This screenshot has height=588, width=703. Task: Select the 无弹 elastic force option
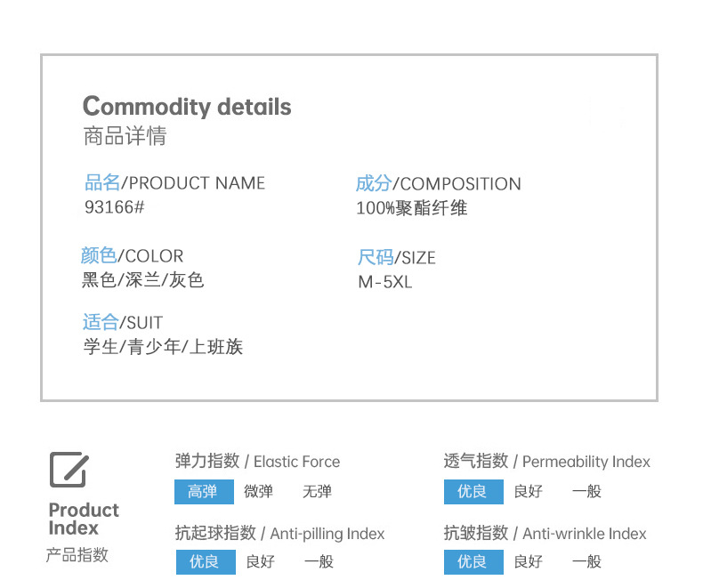[x=317, y=491]
